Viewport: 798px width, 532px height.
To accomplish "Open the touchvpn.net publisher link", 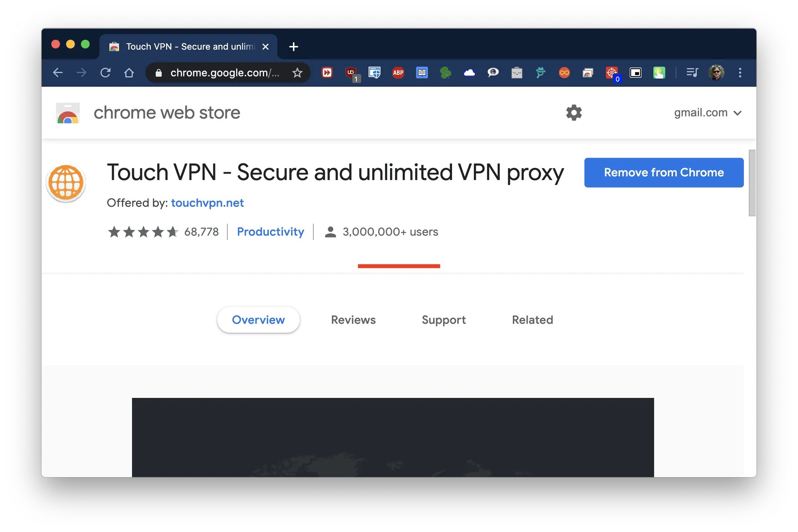I will tap(207, 203).
